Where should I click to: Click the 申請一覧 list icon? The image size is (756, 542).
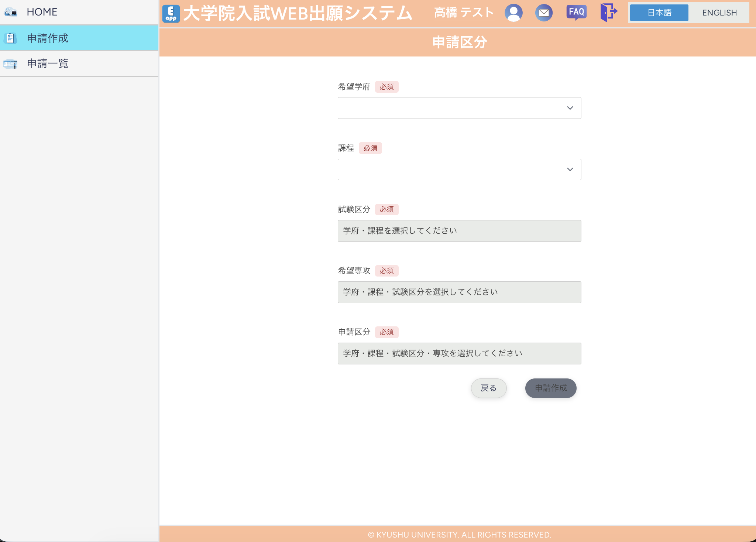point(10,63)
